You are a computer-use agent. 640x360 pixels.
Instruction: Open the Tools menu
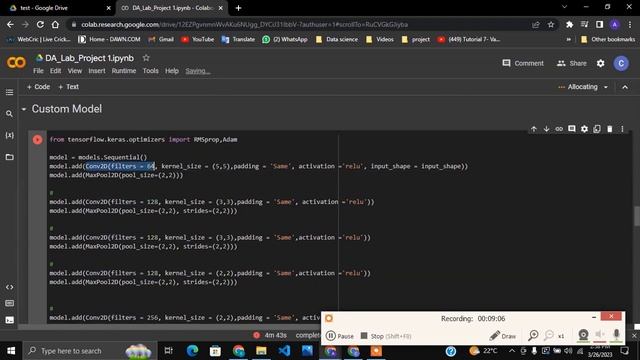click(150, 71)
